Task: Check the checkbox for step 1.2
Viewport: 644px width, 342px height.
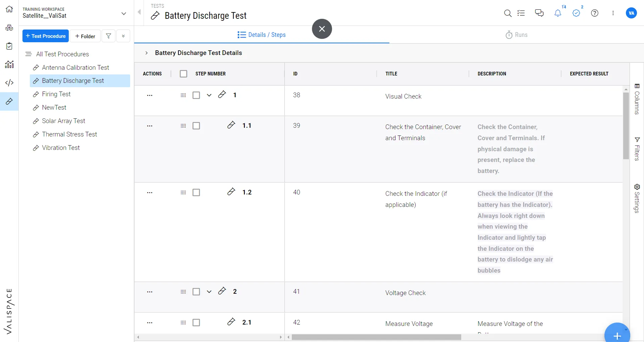Action: pyautogui.click(x=196, y=192)
